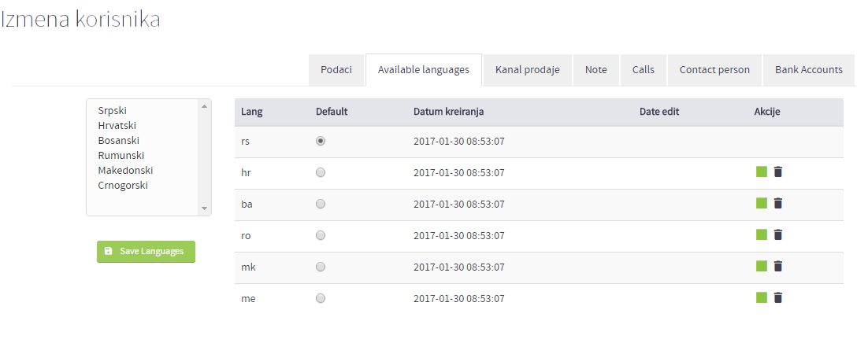
Task: Click the Save Languages button
Action: [x=146, y=252]
